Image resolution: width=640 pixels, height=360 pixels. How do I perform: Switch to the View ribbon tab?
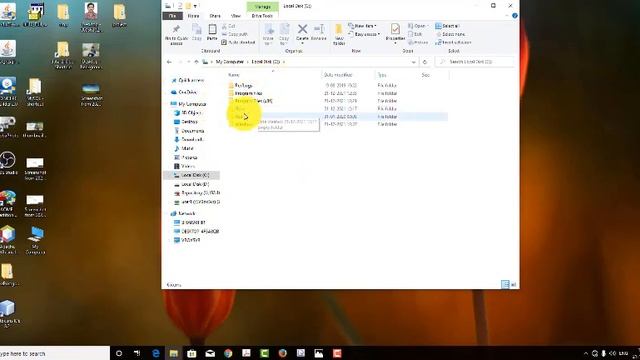[236, 16]
